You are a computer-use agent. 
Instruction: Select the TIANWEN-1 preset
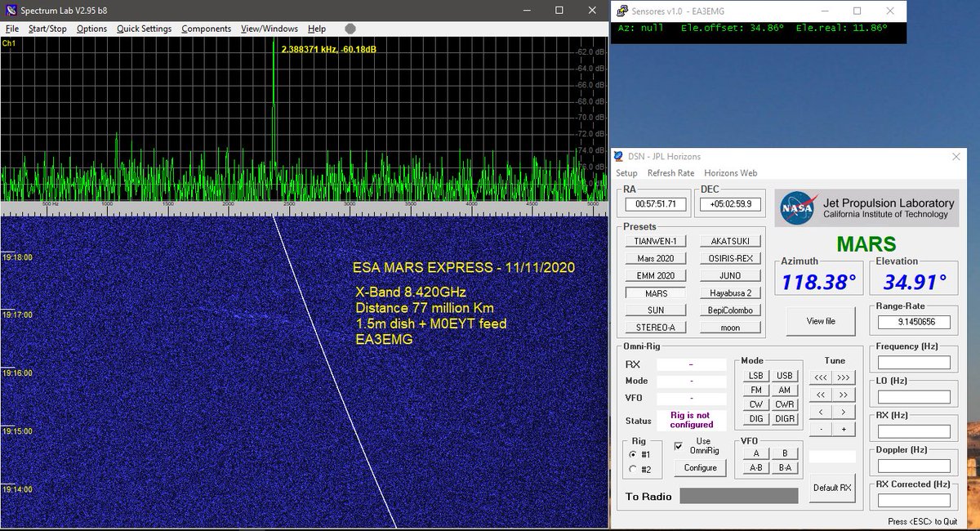click(654, 240)
